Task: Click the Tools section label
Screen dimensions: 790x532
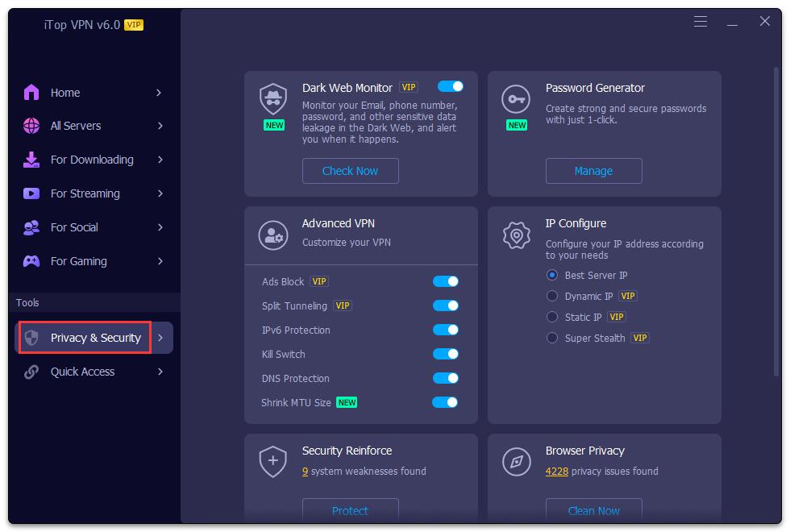Action: tap(27, 303)
